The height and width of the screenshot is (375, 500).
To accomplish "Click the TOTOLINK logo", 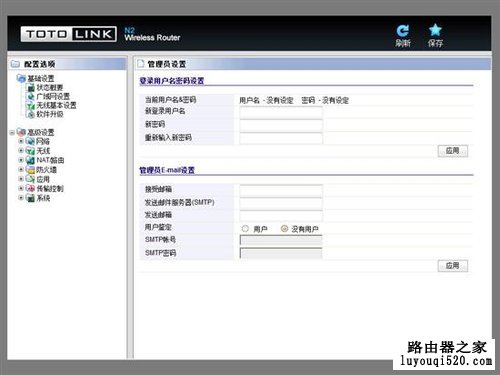I will (69, 34).
